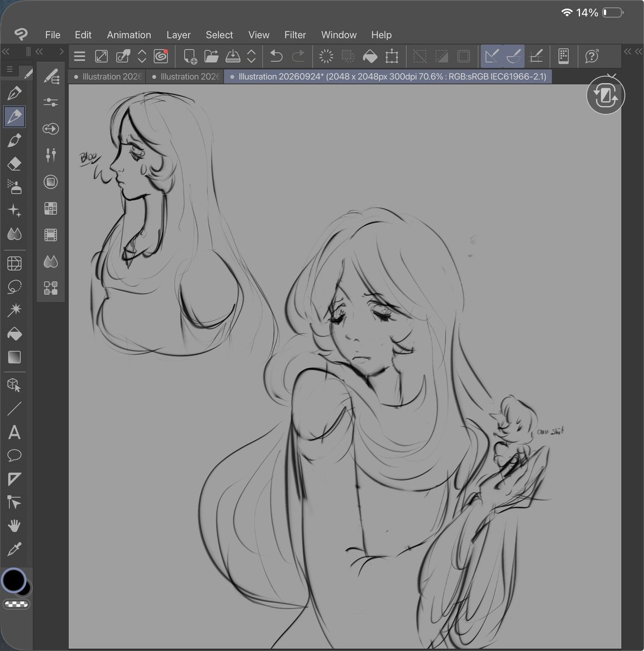The image size is (644, 651).
Task: Switch to the first Illustration 2026 tab
Action: pos(107,76)
